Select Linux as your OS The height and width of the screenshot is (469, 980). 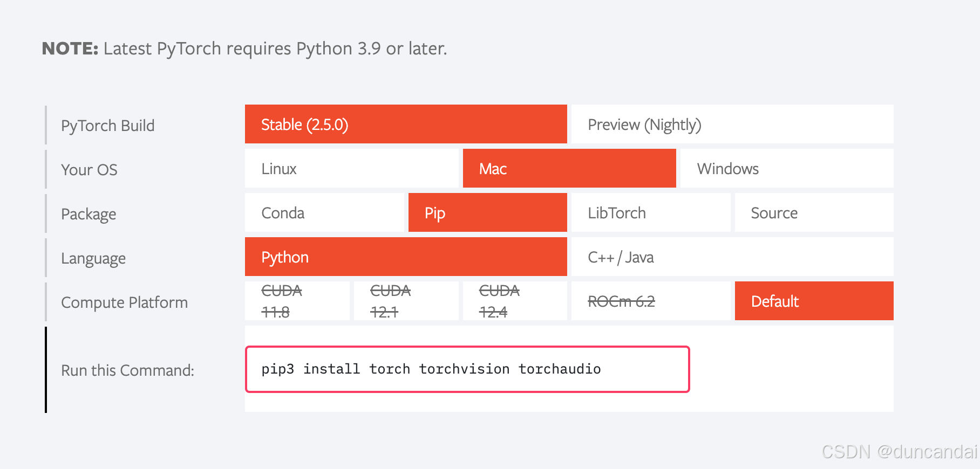351,168
